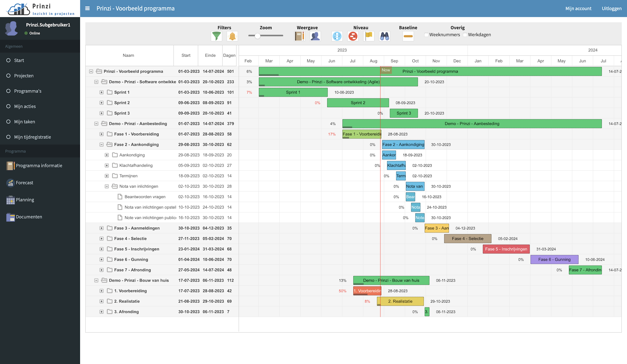Toggle the orange Baseline bar icon
627x364 pixels.
(408, 36)
